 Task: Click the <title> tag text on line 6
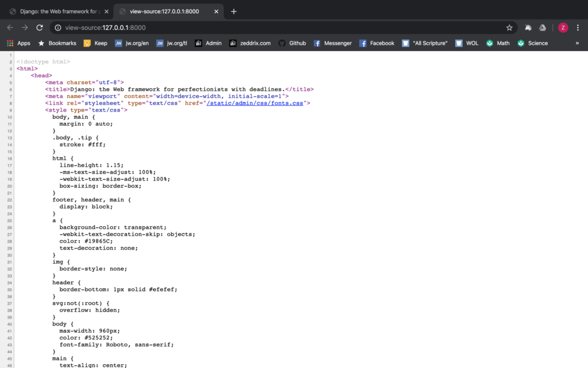coord(179,89)
